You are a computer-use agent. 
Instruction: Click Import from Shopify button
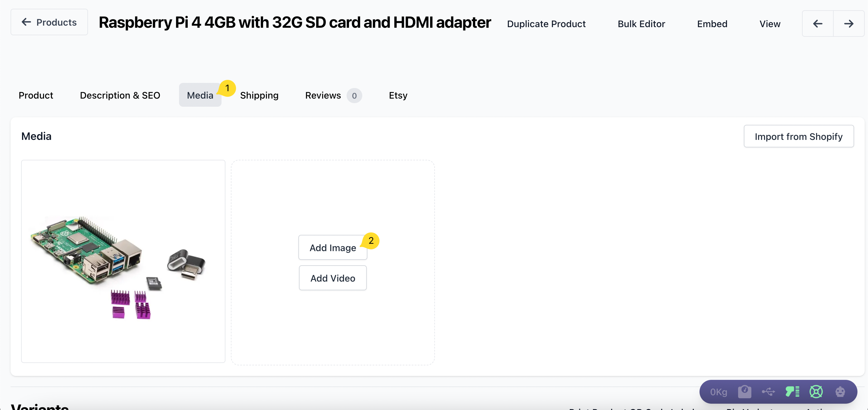point(798,136)
